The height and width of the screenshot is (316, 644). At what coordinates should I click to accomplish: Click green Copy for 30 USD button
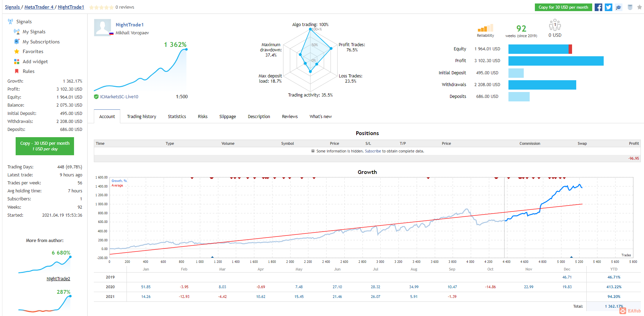[563, 7]
